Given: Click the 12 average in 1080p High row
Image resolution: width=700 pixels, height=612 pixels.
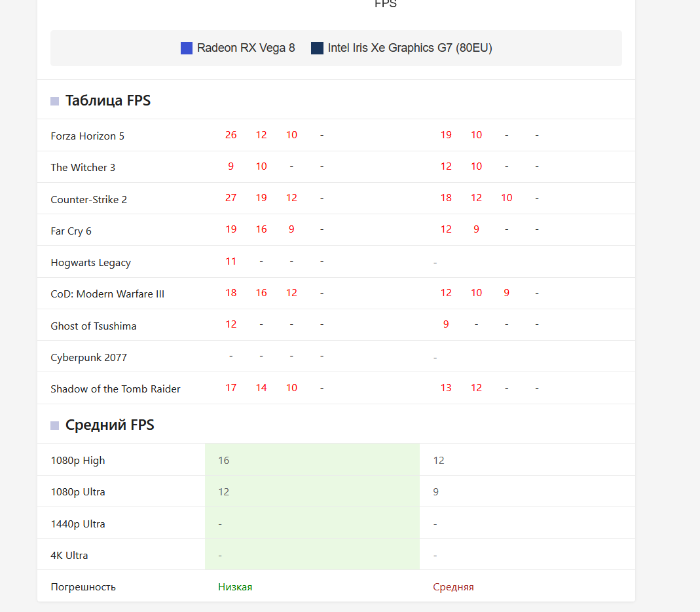Looking at the screenshot, I should click(439, 461).
